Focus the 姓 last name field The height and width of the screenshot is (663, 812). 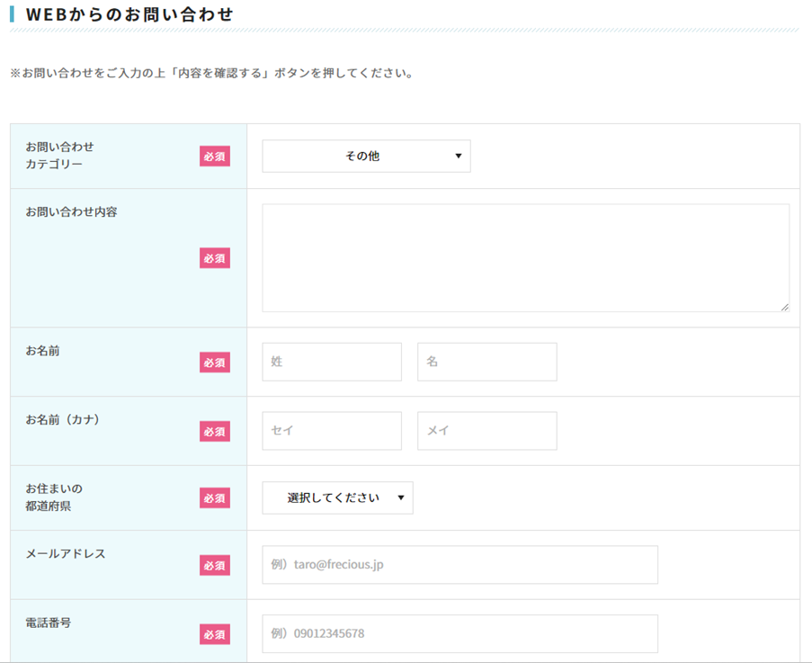pyautogui.click(x=332, y=362)
